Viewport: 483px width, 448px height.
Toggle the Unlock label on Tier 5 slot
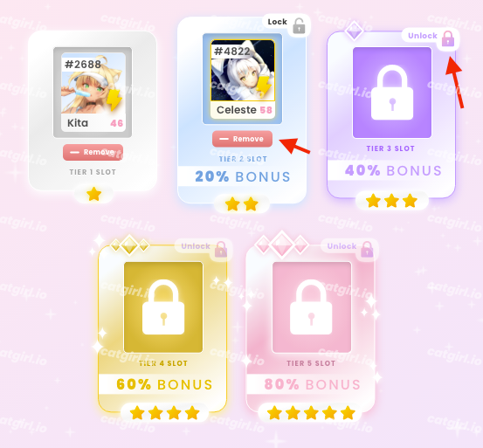(342, 246)
